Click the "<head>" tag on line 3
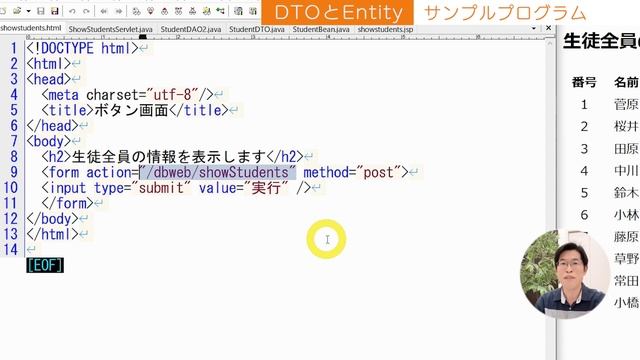This screenshot has height=360, width=640. 49,79
